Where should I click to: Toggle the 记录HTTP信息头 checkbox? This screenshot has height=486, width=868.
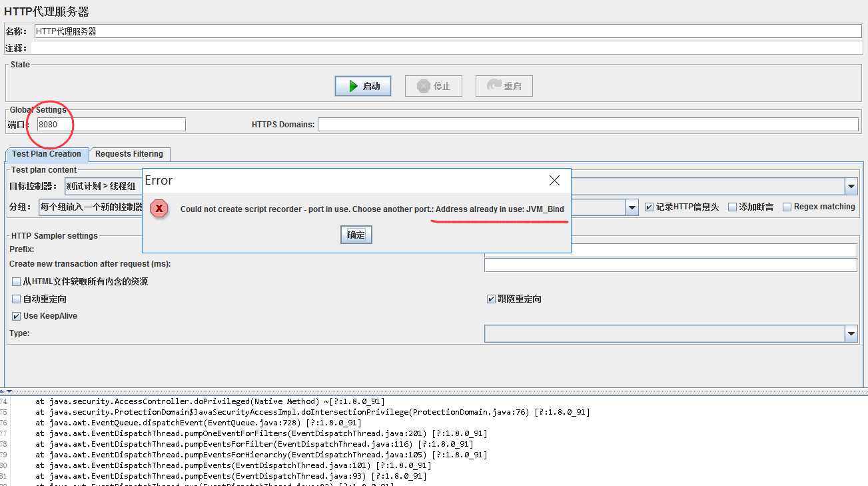pos(650,207)
